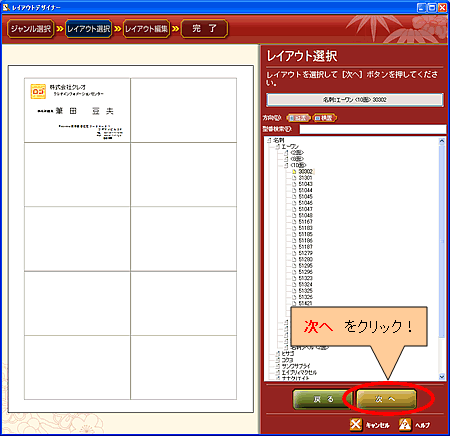Click the page icon beside layout 51325
Screen dimensions: 450x436
point(294,291)
